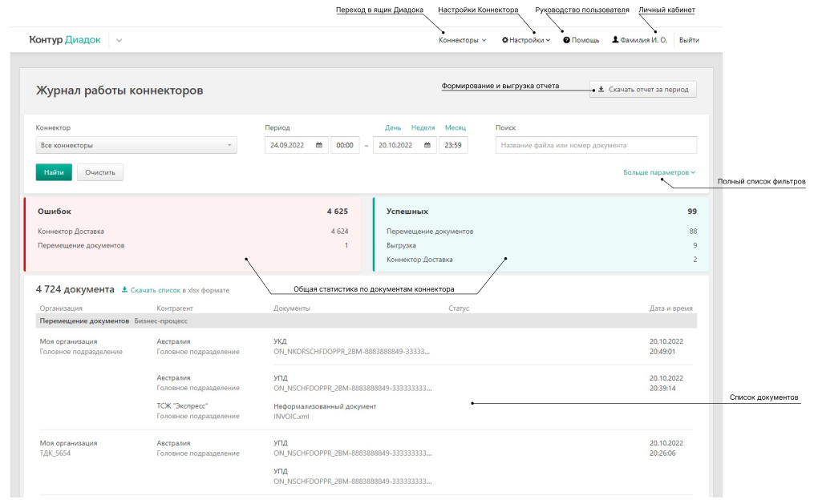Click the end date field 20.10.2022
Viewport: 814px width, 504px height.
pyautogui.click(x=404, y=145)
